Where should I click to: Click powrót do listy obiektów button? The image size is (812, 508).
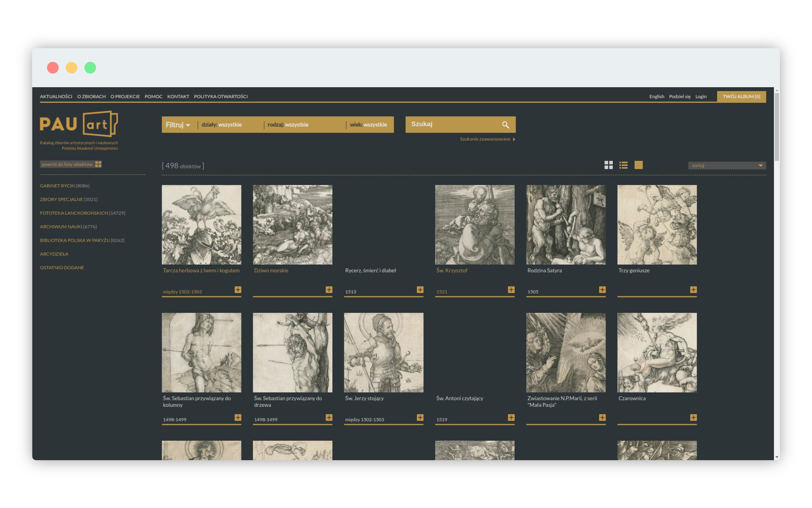coord(71,164)
